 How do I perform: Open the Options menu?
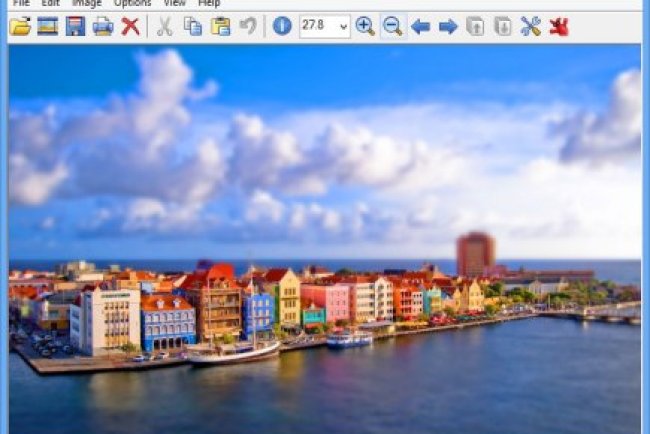pyautogui.click(x=133, y=3)
